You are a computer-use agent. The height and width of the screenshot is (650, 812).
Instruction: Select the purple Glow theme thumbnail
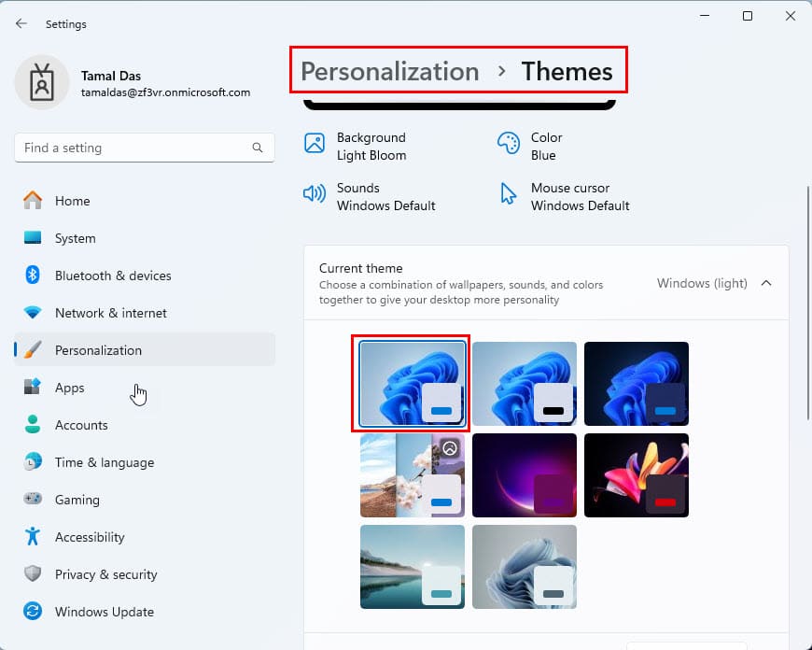pos(525,475)
